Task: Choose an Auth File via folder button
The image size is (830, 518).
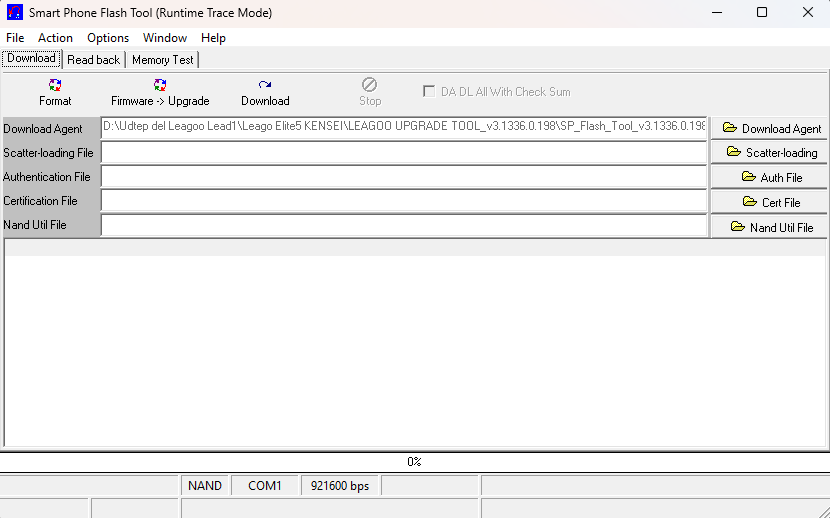Action: click(769, 177)
